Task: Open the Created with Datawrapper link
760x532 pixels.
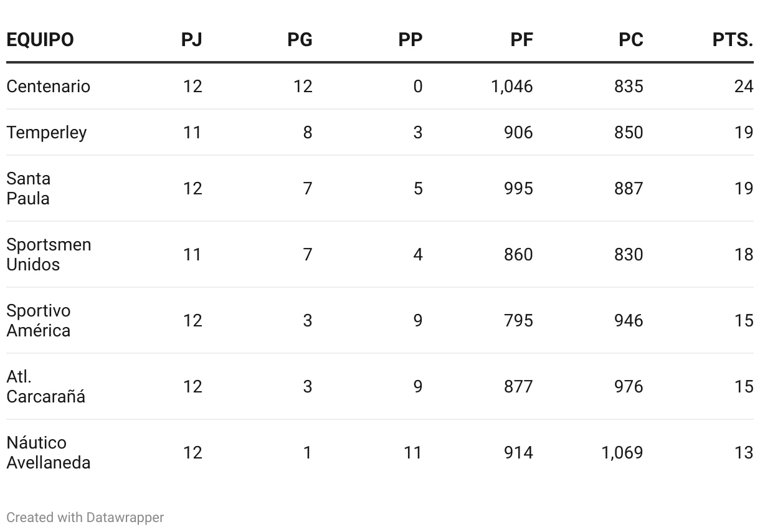Action: tap(85, 517)
